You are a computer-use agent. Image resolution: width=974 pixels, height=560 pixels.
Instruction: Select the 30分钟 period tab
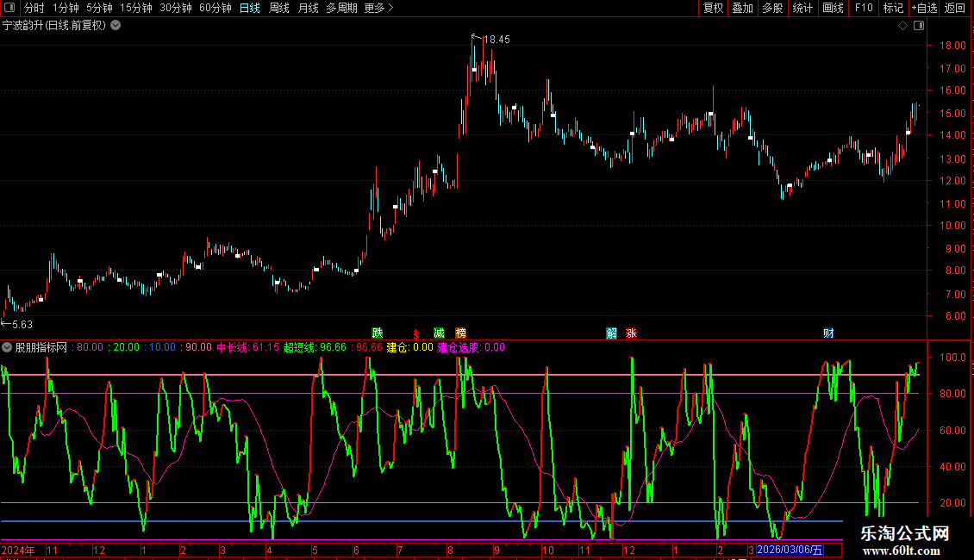176,8
